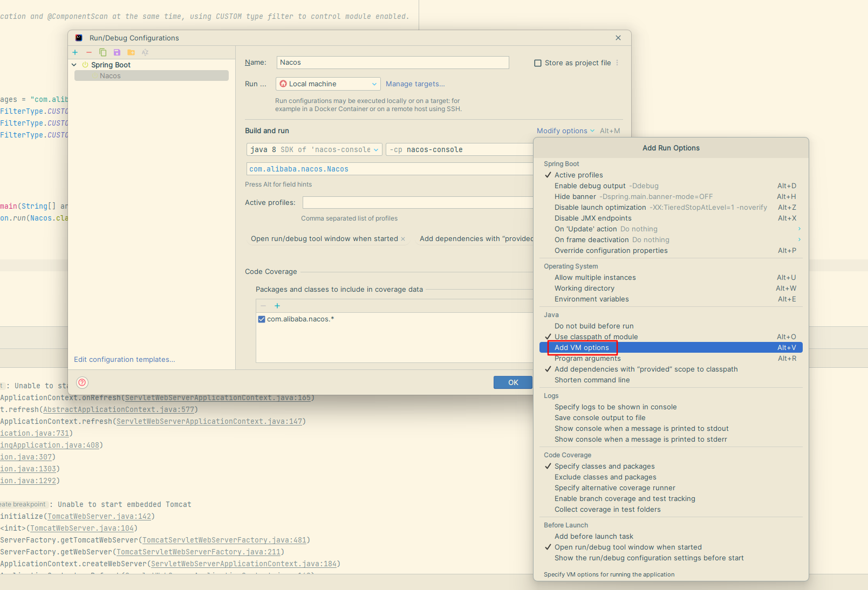The width and height of the screenshot is (868, 590).
Task: Select Environment variables menu entry
Action: coord(671,299)
